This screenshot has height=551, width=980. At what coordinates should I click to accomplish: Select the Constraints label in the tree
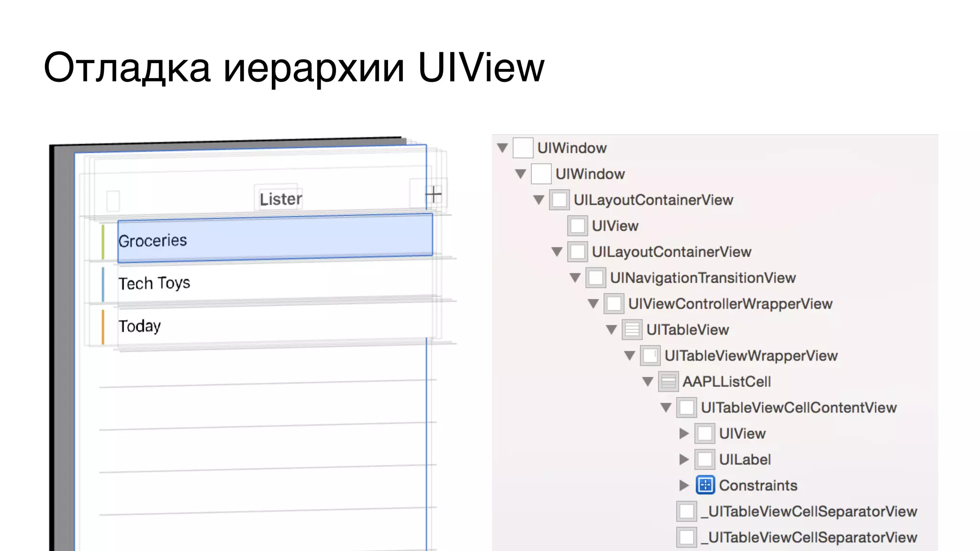coord(758,485)
